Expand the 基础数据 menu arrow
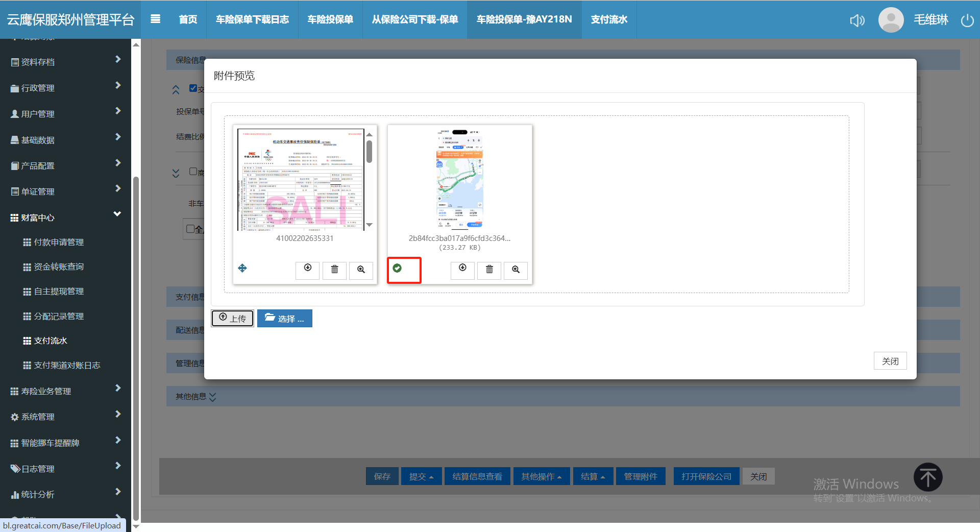The image size is (980, 532). click(118, 137)
